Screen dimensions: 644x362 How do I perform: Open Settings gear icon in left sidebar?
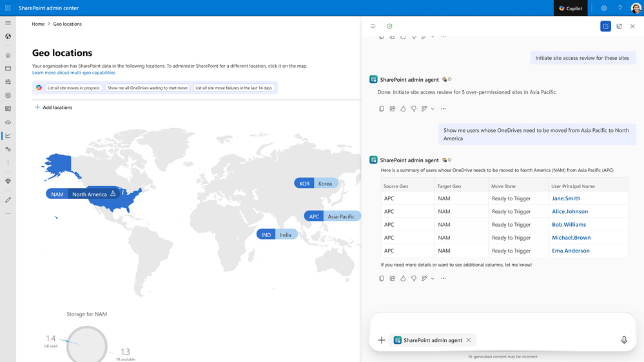click(x=8, y=95)
